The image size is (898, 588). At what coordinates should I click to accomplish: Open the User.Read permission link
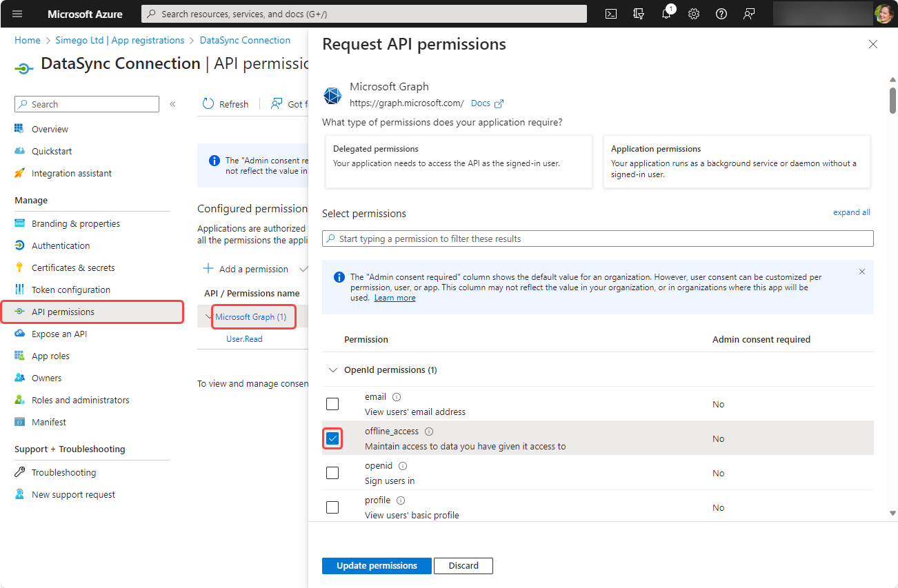click(244, 339)
